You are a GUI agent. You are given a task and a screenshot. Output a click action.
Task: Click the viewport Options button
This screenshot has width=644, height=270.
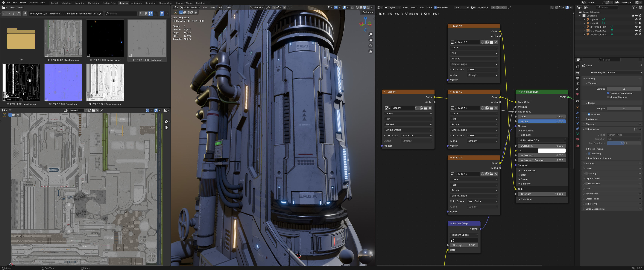pyautogui.click(x=367, y=12)
